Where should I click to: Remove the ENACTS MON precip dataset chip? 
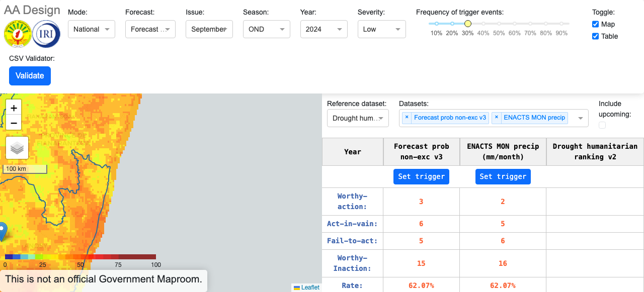click(496, 118)
